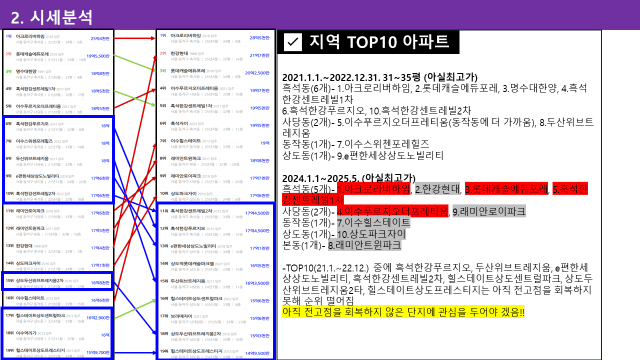640x360 pixels.
Task: Select list row 18위 이수역리가
Action: (x=58, y=335)
